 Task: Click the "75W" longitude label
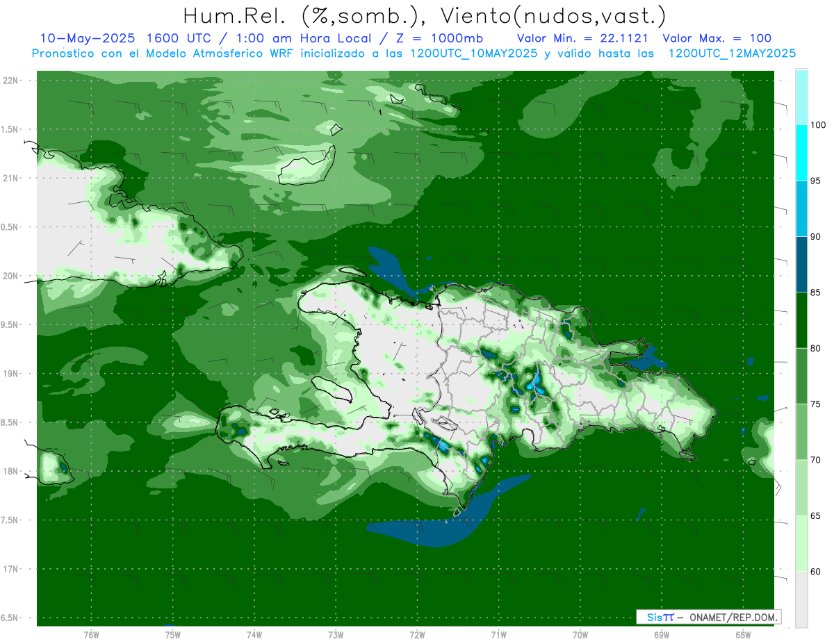pyautogui.click(x=172, y=634)
